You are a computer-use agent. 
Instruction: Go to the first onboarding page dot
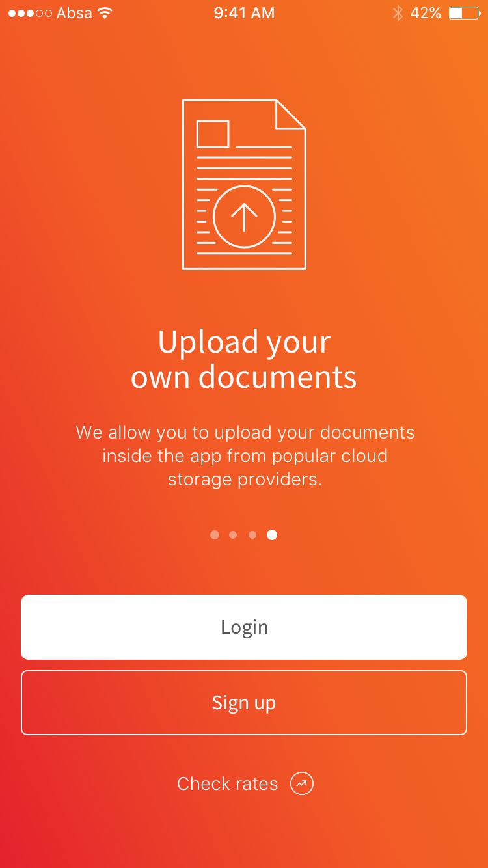[215, 535]
